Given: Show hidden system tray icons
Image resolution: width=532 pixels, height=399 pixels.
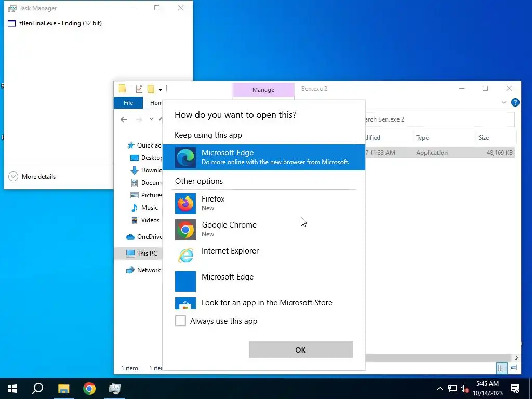Looking at the screenshot, I should [x=440, y=389].
